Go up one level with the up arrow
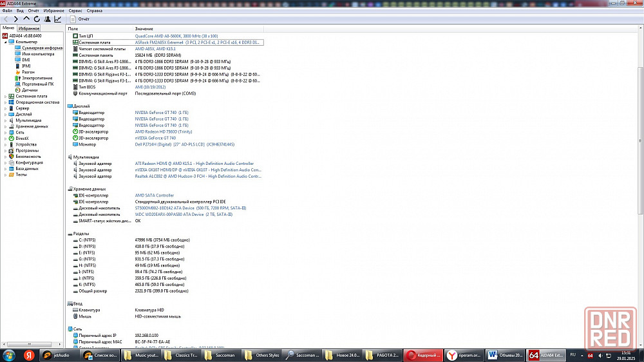Screen dimensions: 644x362 (x=26, y=19)
